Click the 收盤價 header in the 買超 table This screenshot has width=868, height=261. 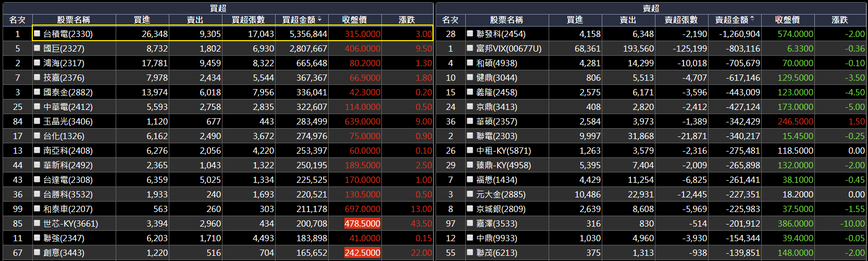tap(354, 20)
